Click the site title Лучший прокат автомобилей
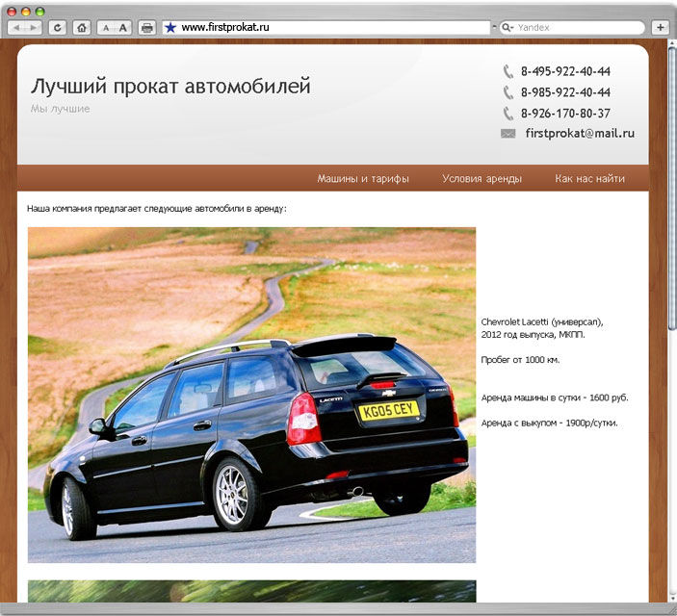 coord(170,86)
